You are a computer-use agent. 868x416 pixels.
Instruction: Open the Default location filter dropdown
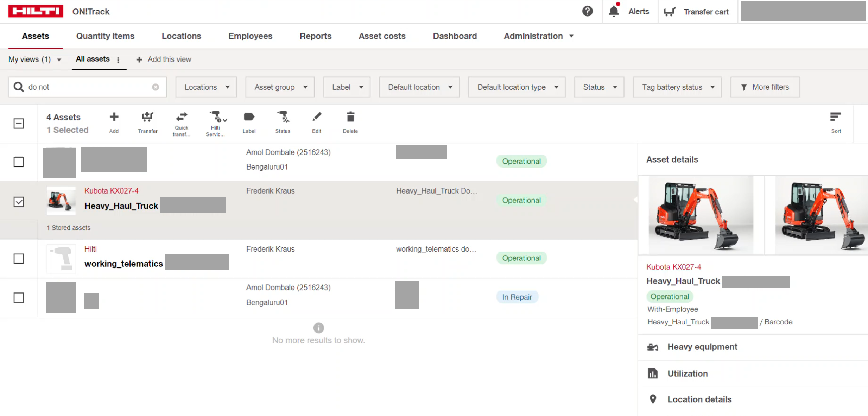419,87
